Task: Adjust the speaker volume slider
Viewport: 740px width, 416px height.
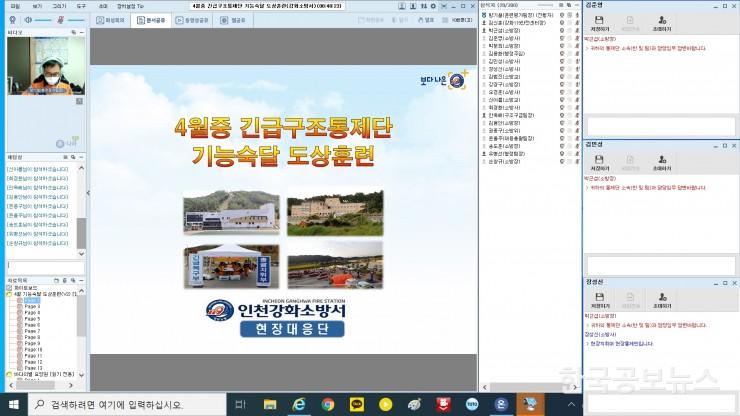Action: point(43,20)
